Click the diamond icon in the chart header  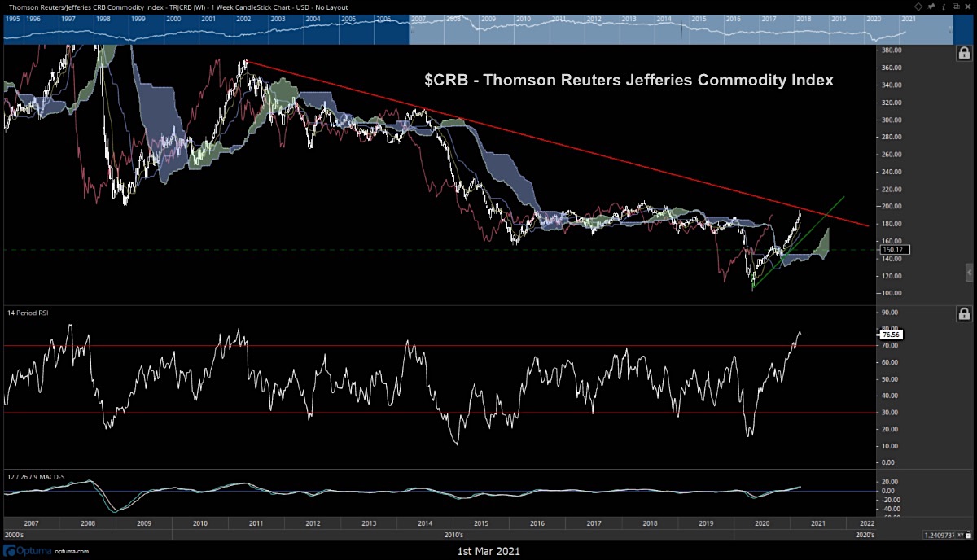(x=918, y=7)
